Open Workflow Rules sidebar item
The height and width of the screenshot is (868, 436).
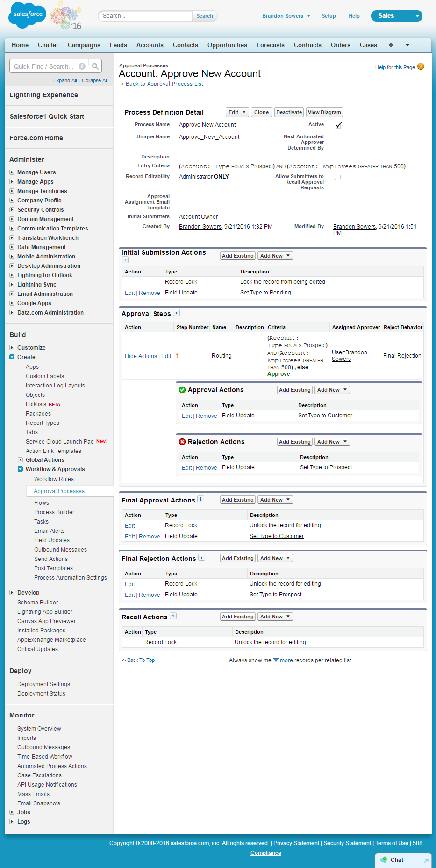pyautogui.click(x=54, y=479)
